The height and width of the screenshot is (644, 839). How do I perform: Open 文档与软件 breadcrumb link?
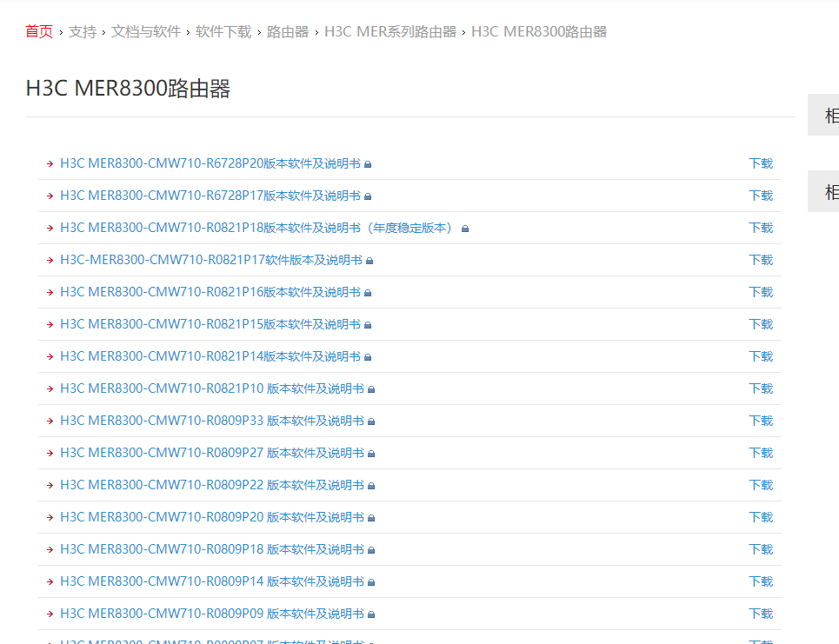pyautogui.click(x=145, y=31)
